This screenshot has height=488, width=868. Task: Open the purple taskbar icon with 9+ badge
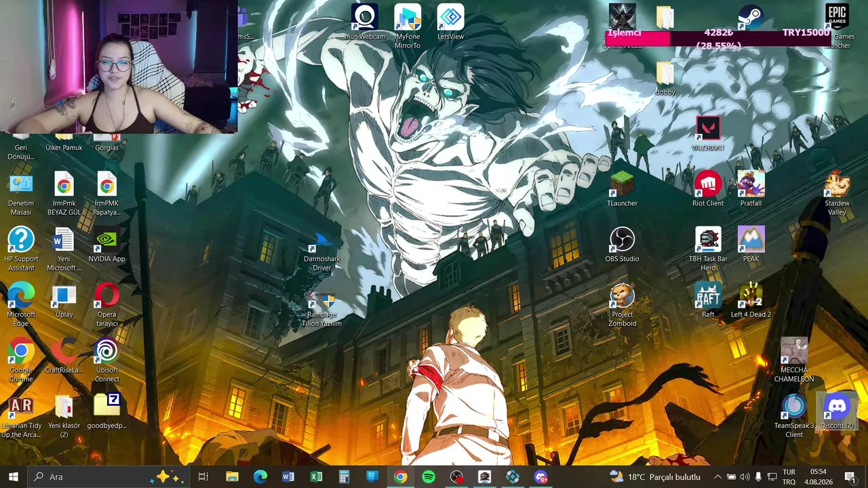(540, 476)
